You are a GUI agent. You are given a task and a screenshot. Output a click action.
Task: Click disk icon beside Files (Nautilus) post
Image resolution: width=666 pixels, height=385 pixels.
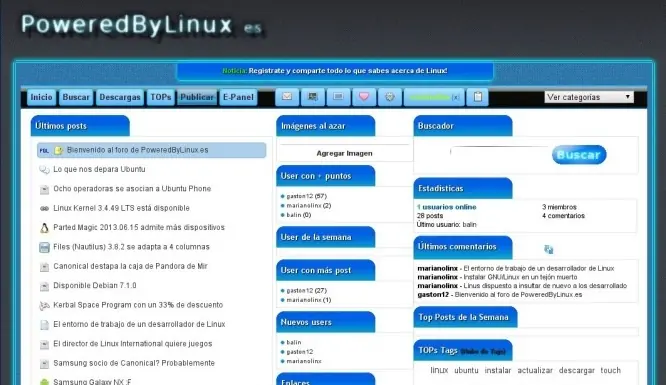click(44, 247)
